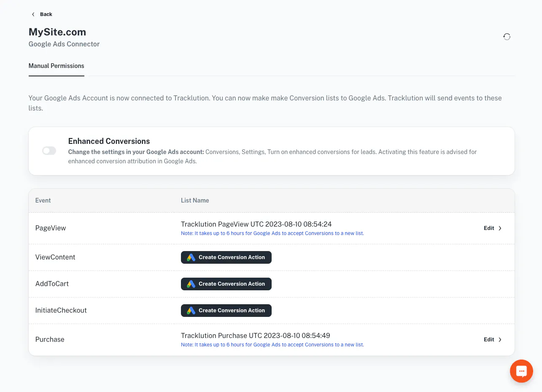Edit the Purchase conversion list

(493, 340)
